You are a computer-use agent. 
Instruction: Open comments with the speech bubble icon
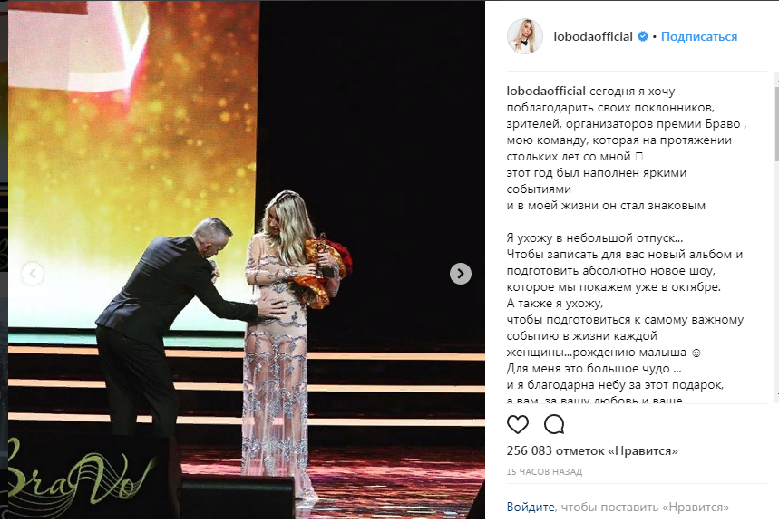click(554, 425)
